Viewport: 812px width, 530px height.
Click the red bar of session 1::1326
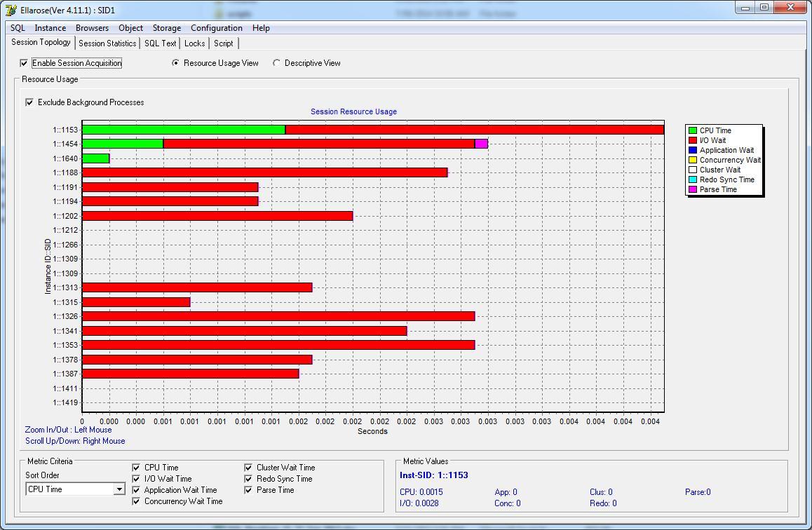coord(278,316)
